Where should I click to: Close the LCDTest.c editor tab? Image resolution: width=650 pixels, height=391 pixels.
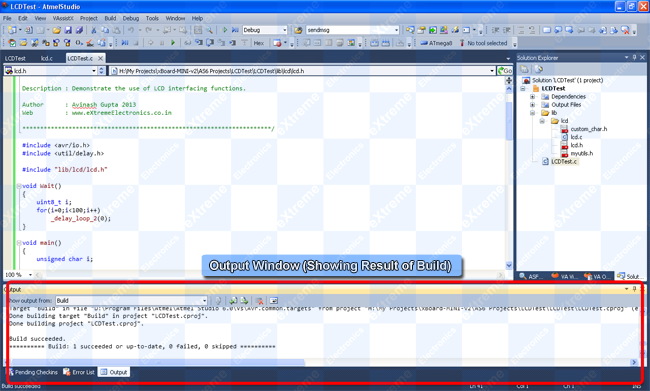[100, 58]
